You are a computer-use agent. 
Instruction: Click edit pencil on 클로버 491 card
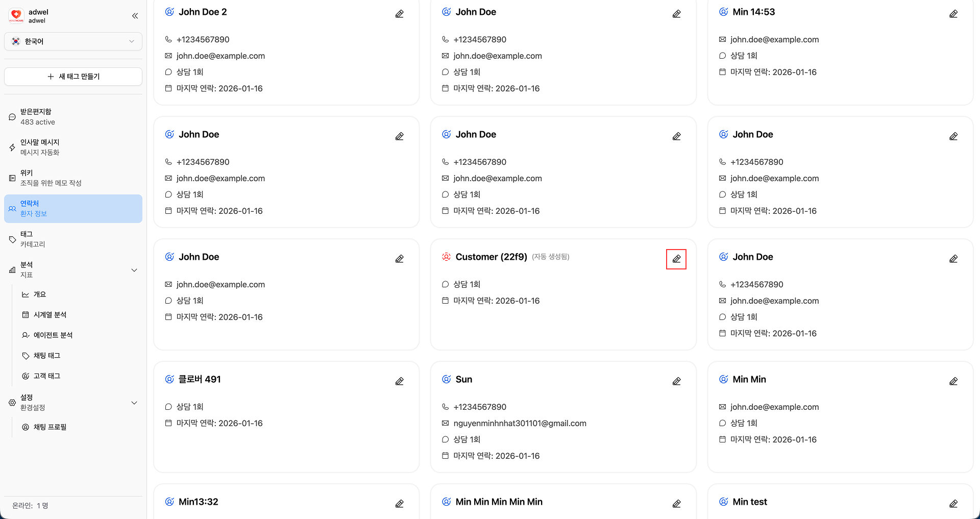(x=399, y=382)
